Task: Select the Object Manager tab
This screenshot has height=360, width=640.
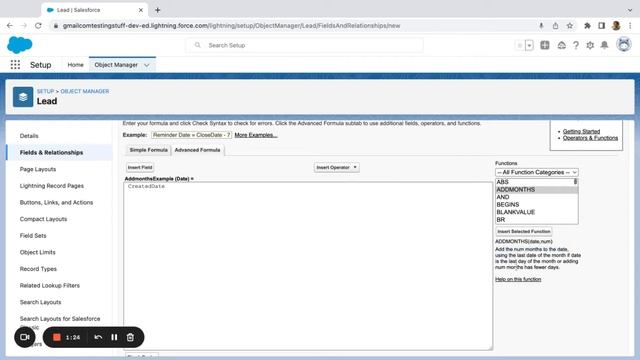Action: tap(116, 65)
